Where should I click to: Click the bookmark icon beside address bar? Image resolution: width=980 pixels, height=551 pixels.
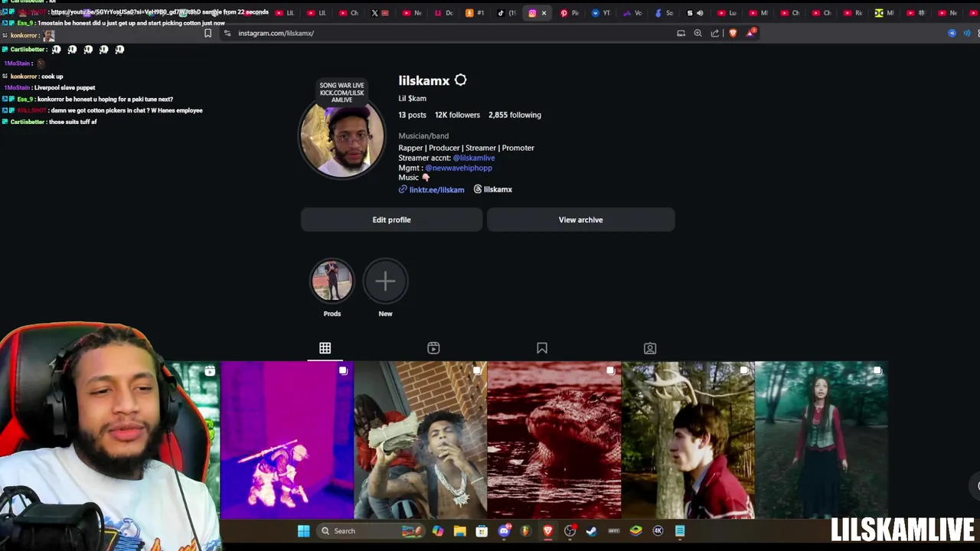tap(207, 33)
